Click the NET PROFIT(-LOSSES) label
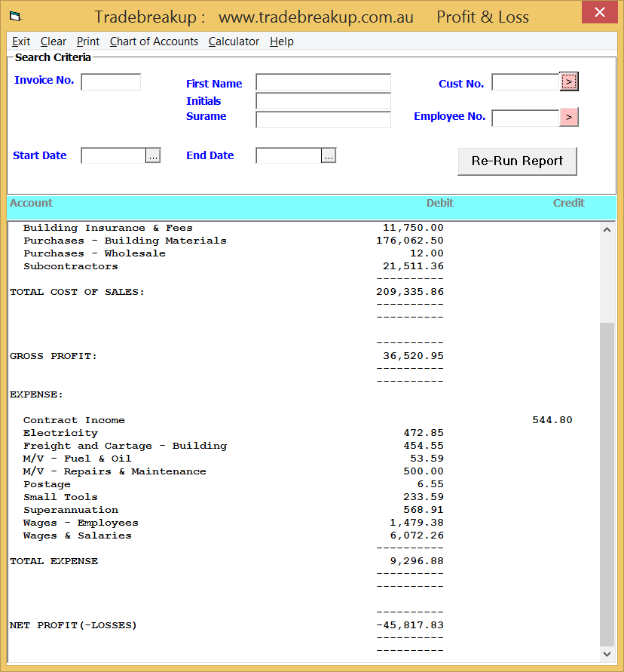The width and height of the screenshot is (624, 672). click(73, 625)
